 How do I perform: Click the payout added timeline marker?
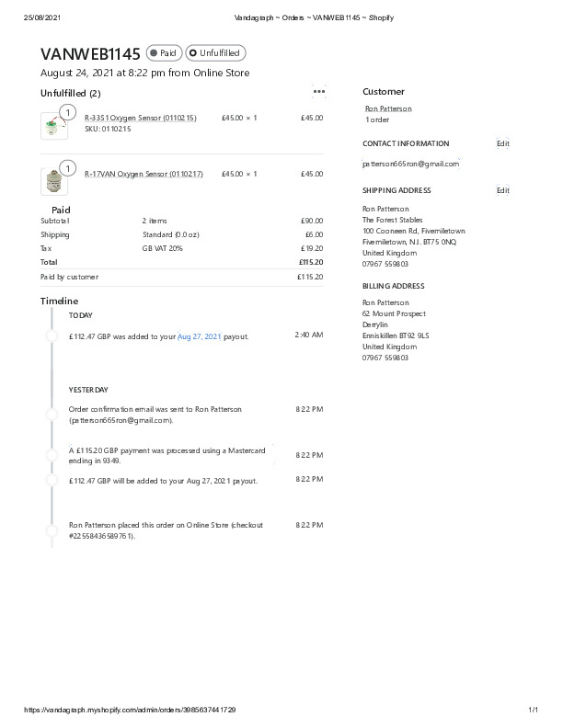pyautogui.click(x=52, y=336)
